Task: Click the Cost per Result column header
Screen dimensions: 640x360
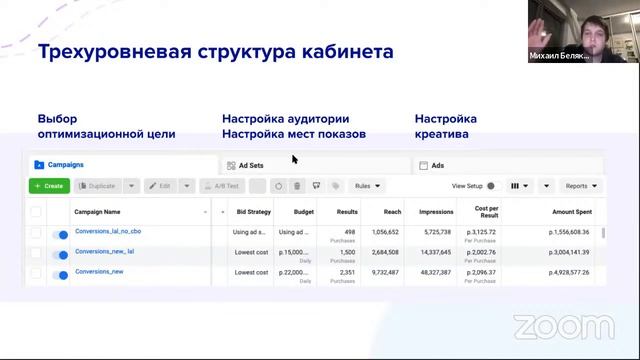Action: [x=487, y=212]
